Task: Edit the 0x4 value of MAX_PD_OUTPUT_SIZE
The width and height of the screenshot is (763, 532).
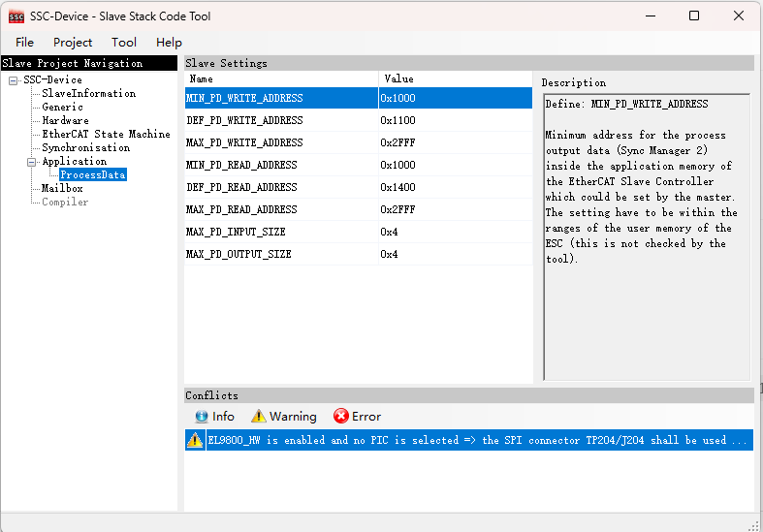Action: click(x=456, y=255)
